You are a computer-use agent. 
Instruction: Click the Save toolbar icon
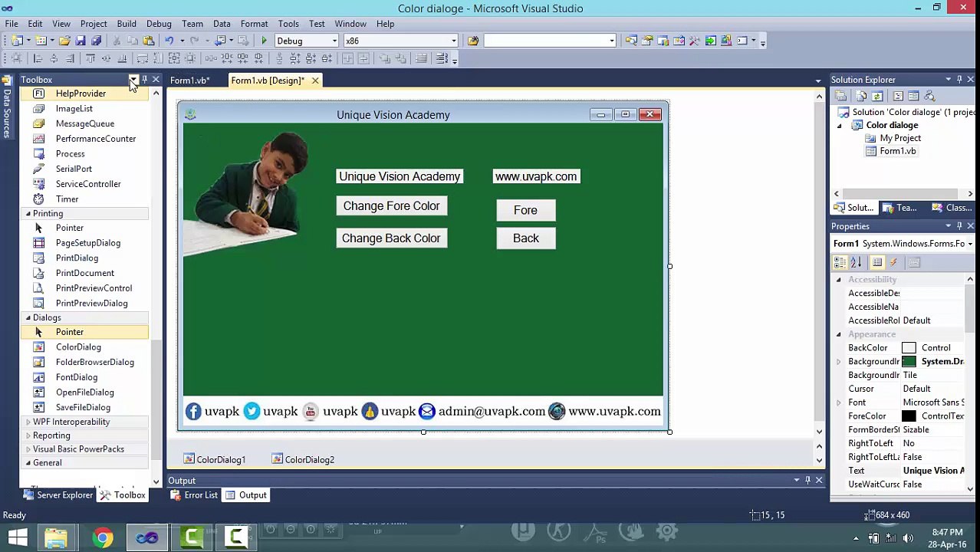[x=81, y=41]
